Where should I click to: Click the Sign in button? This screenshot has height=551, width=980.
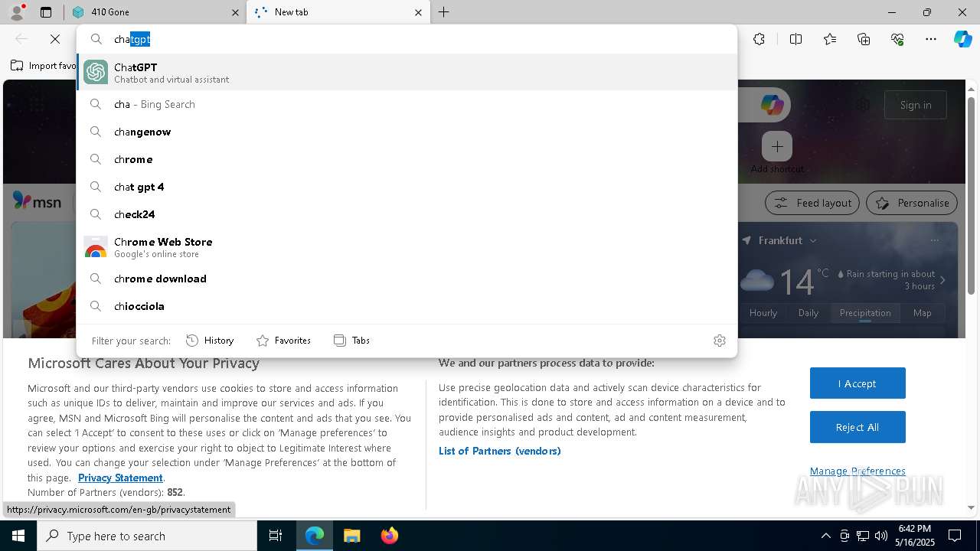(x=916, y=105)
